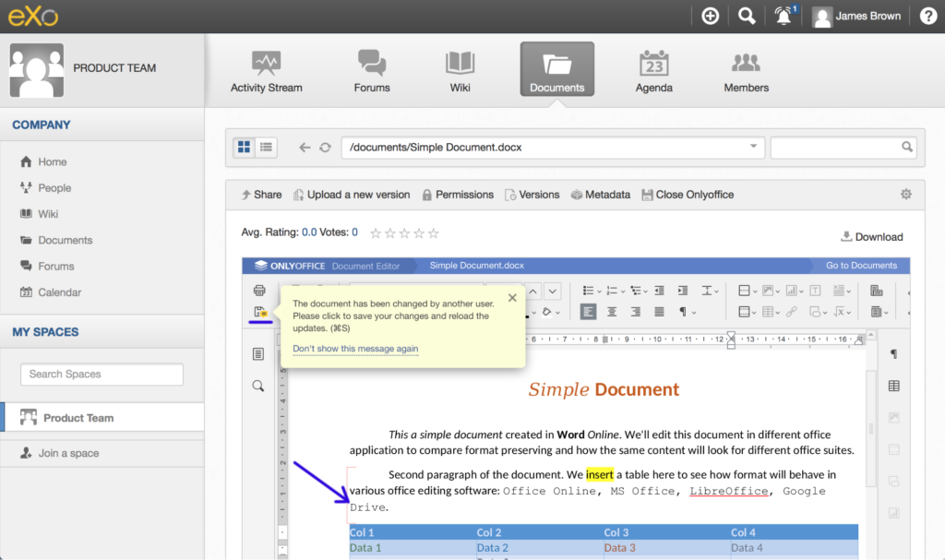
Task: Open James Brown user menu
Action: click(x=856, y=17)
